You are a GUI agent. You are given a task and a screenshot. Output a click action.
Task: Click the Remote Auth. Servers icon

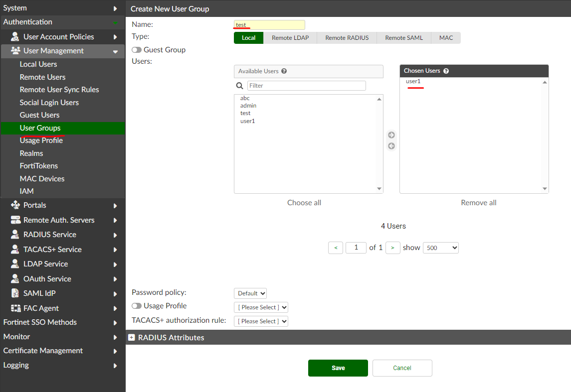pos(15,220)
